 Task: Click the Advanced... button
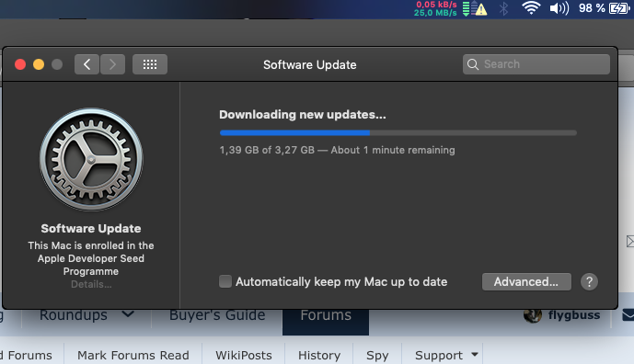pyautogui.click(x=526, y=281)
